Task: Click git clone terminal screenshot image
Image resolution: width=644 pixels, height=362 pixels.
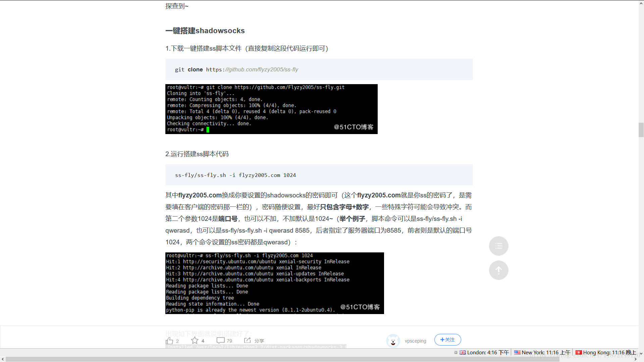Action: (271, 109)
